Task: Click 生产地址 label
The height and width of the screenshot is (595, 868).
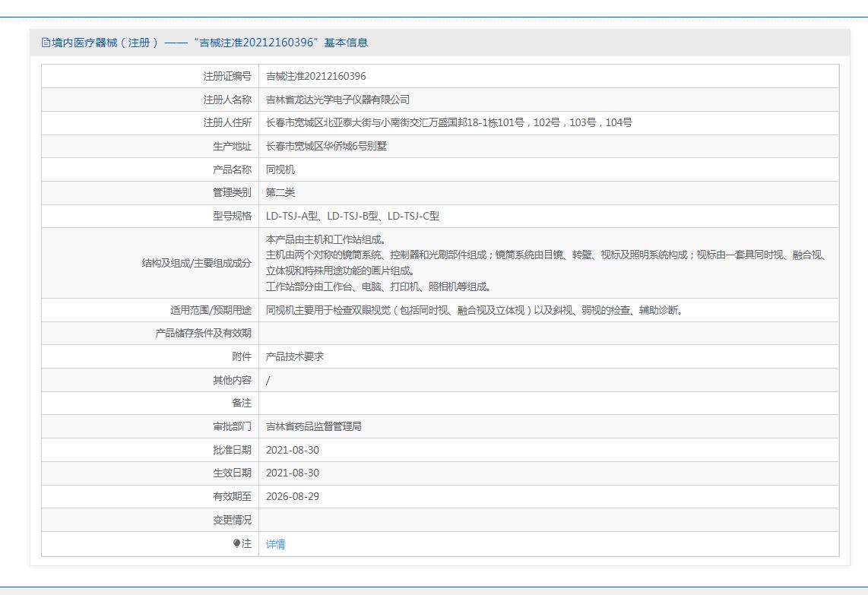Action: click(x=232, y=146)
